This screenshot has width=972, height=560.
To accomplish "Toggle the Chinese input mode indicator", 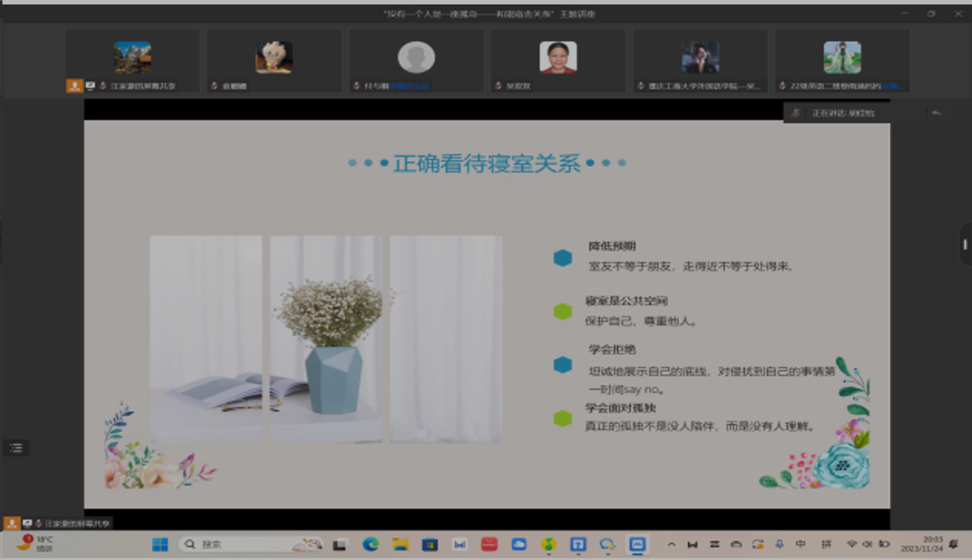I will tap(801, 544).
